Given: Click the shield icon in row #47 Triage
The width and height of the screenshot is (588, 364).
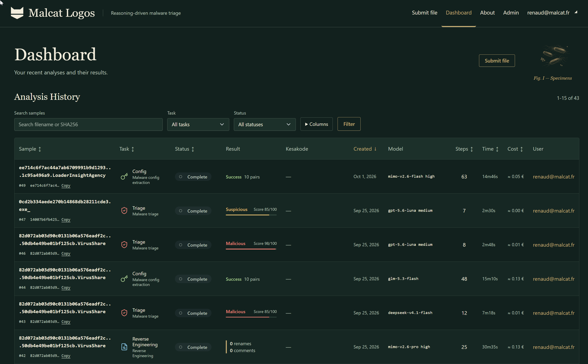Looking at the screenshot, I should point(124,211).
